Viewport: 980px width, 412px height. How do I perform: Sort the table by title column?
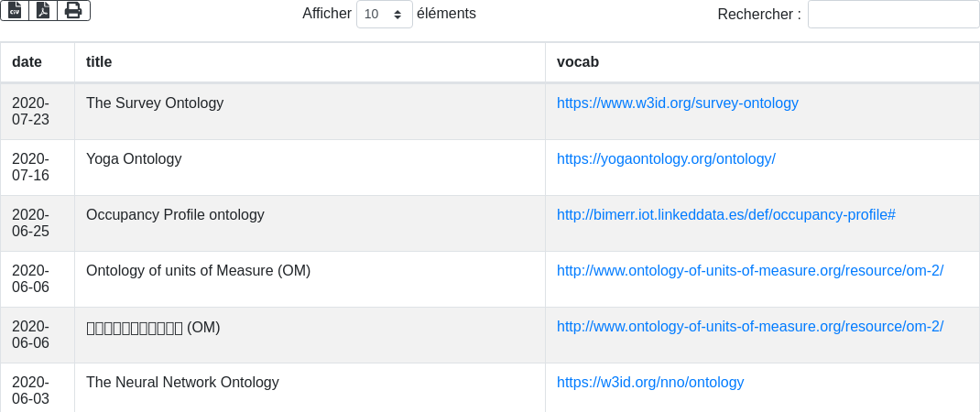coord(310,62)
